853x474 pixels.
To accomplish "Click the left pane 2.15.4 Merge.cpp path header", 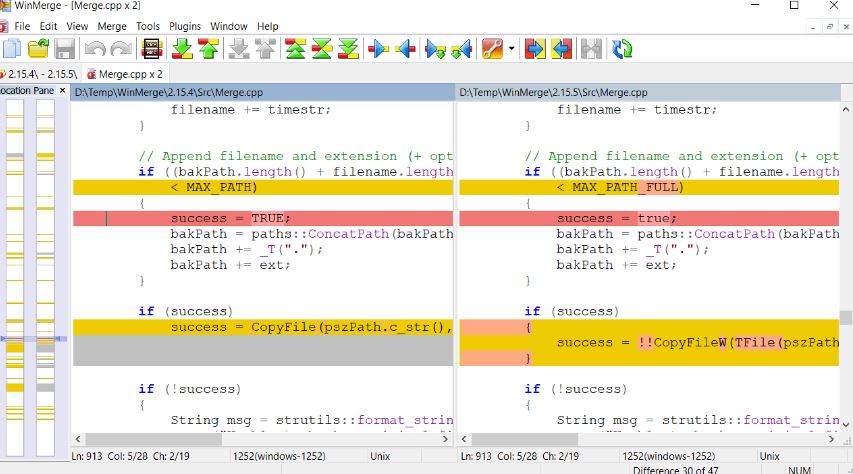I will tap(263, 93).
